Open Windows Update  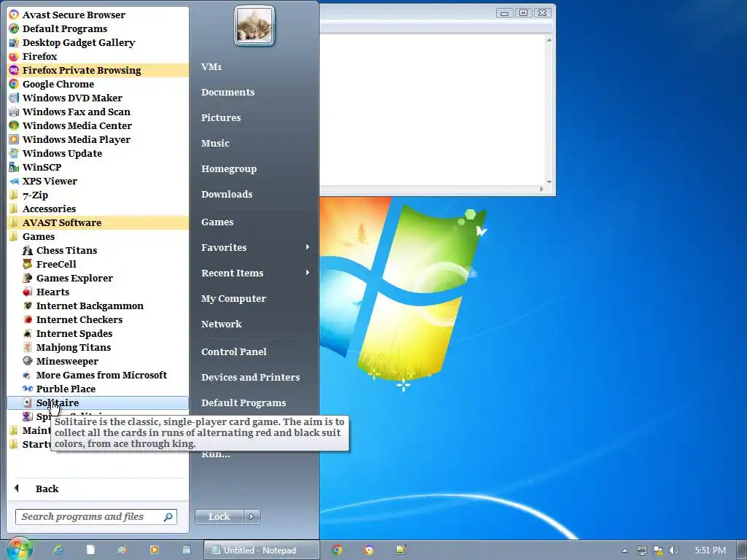pyautogui.click(x=98, y=153)
